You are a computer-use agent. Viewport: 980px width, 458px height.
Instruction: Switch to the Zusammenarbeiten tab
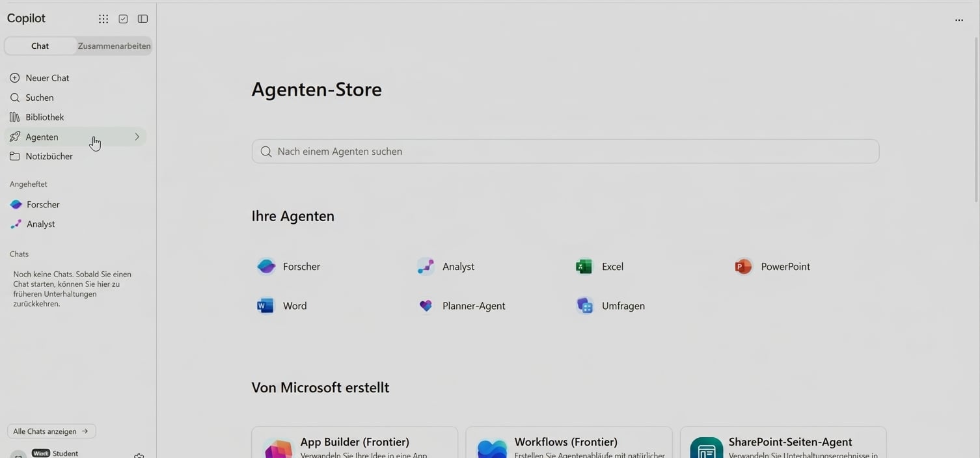[114, 46]
